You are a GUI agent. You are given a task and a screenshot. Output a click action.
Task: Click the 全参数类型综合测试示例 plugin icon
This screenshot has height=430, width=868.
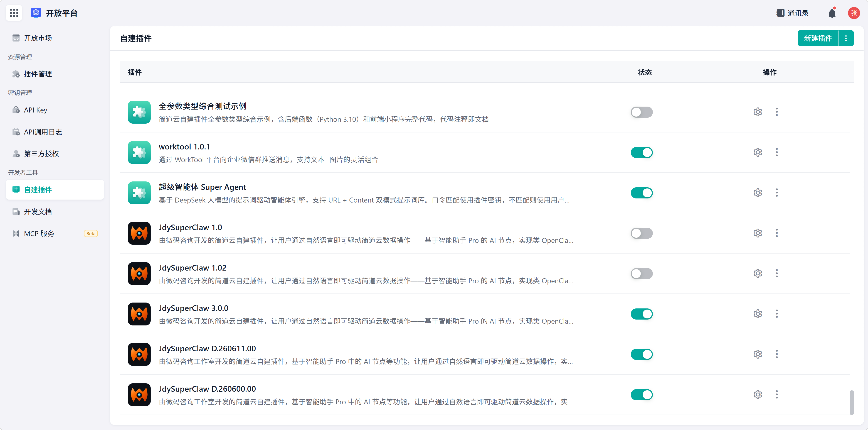click(139, 112)
